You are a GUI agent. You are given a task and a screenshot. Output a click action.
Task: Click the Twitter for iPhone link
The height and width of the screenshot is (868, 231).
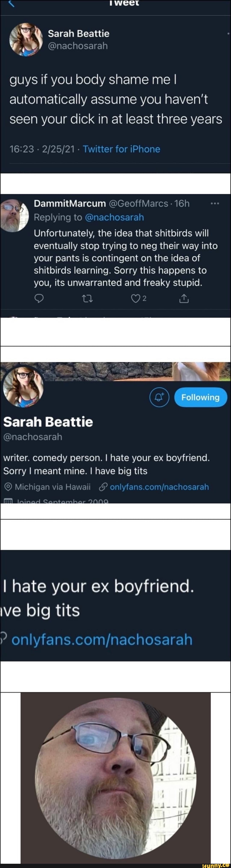coord(121,149)
